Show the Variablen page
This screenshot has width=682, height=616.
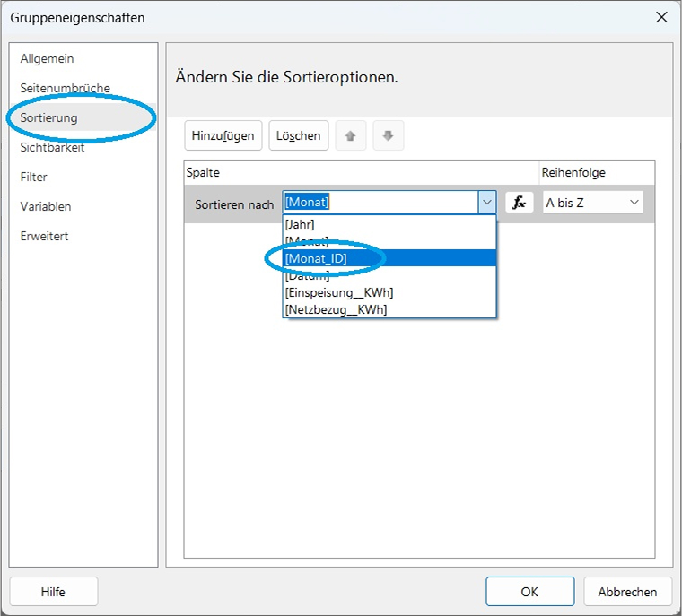45,206
